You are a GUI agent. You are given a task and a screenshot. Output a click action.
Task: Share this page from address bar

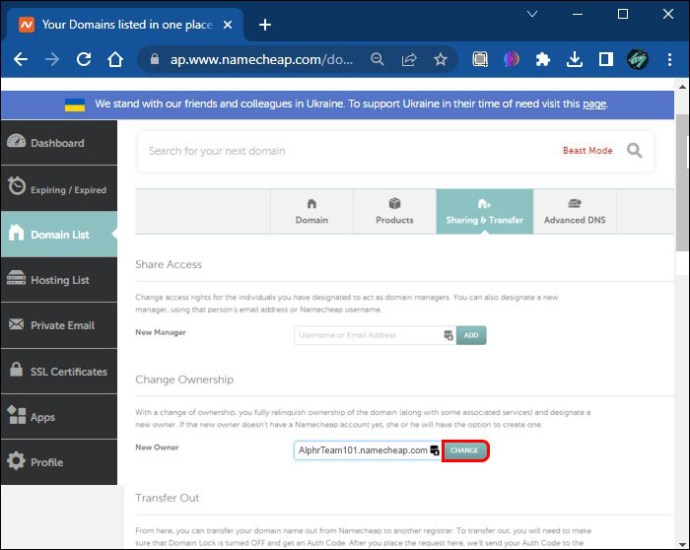click(409, 59)
